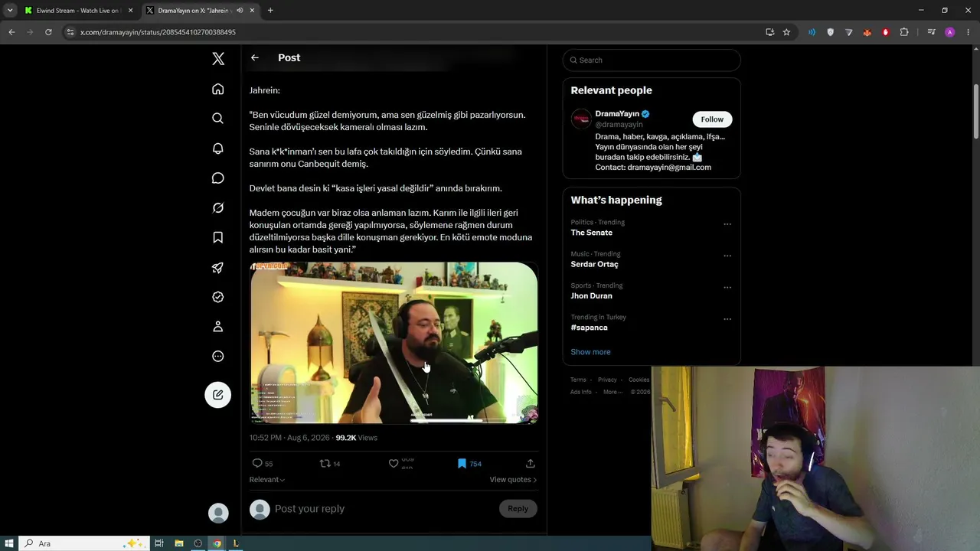Open Chrome profile avatar

click(x=950, y=32)
